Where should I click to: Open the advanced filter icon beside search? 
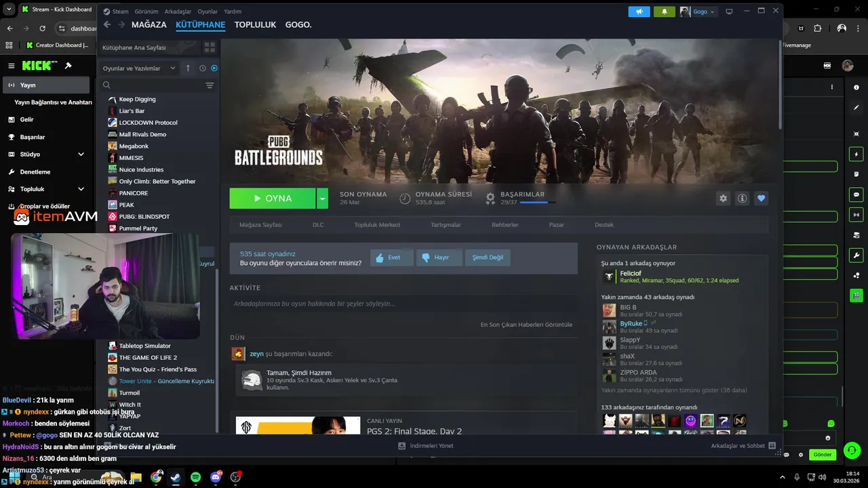[x=210, y=85]
